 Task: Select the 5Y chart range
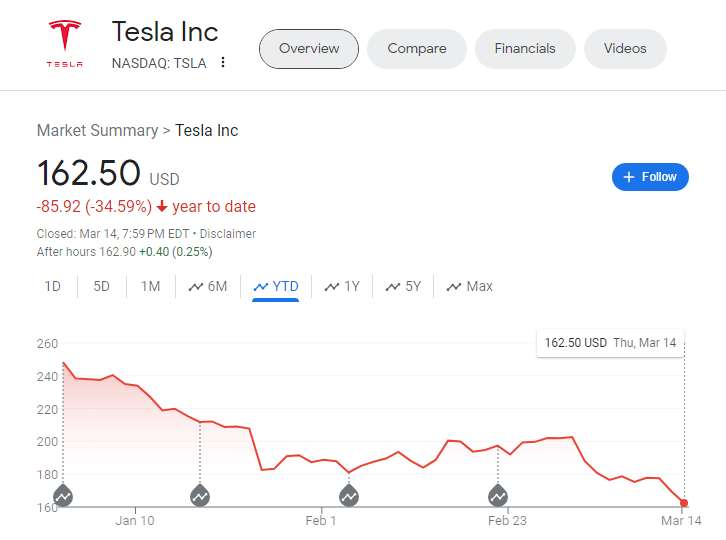coord(403,286)
